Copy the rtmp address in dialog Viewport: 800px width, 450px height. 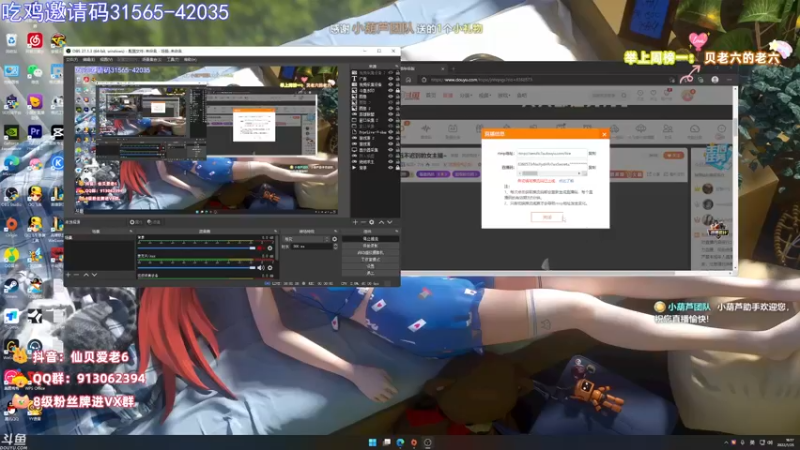[x=592, y=153]
